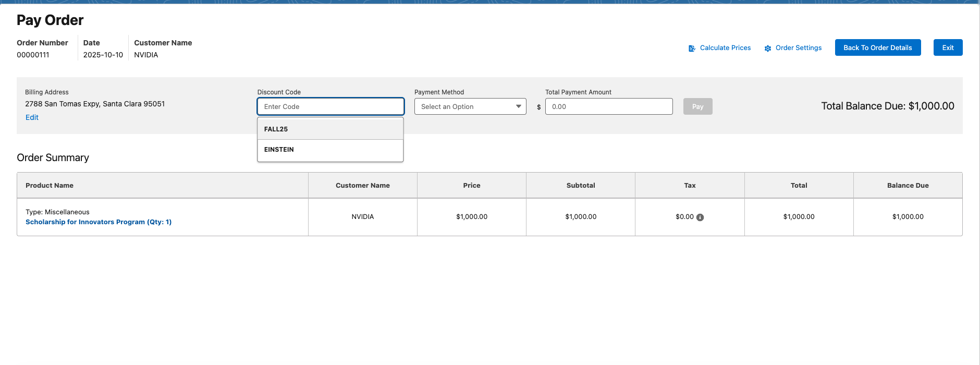Click Back To Order Details button
The width and height of the screenshot is (980, 365).
[x=878, y=47]
